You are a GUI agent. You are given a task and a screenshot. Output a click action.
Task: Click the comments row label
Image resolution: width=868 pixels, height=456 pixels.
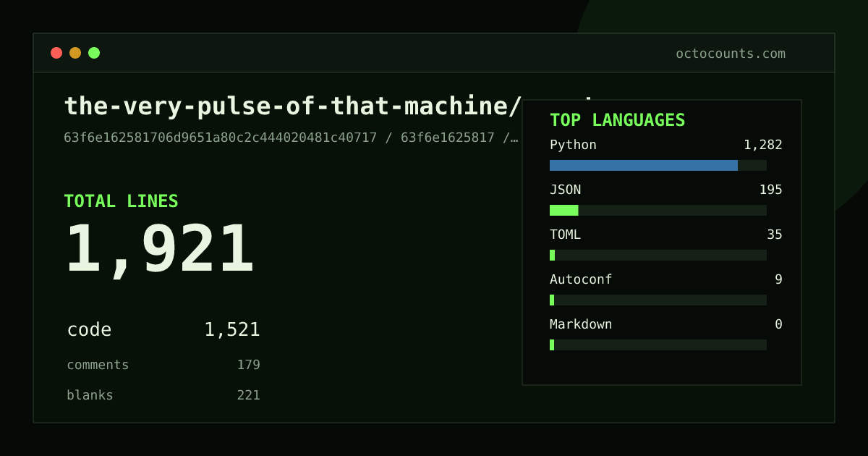98,365
